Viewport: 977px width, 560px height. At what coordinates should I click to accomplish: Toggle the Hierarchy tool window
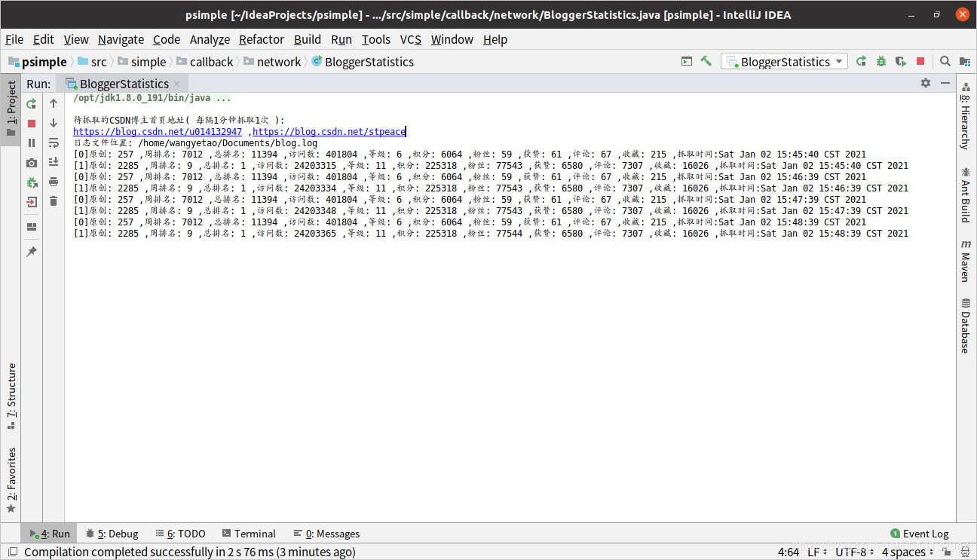point(966,115)
